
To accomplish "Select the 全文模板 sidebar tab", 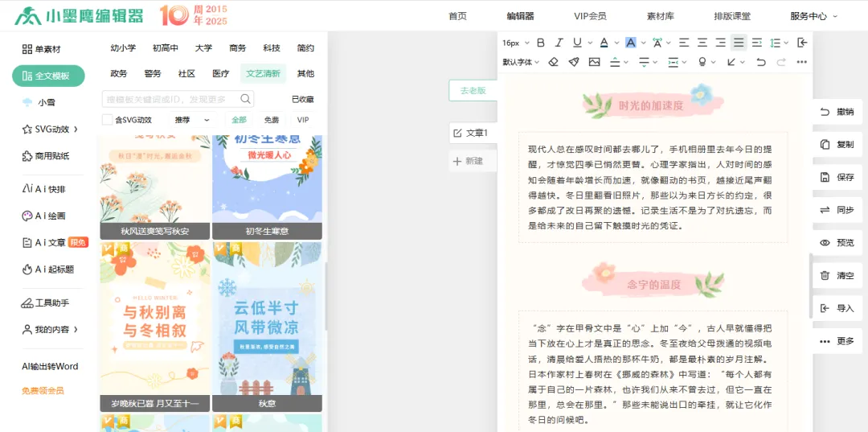I will [49, 76].
